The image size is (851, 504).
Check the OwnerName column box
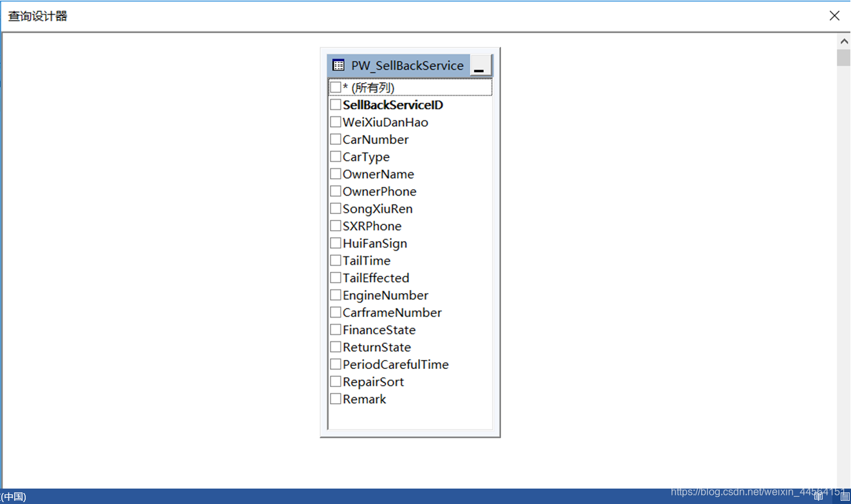coord(336,174)
